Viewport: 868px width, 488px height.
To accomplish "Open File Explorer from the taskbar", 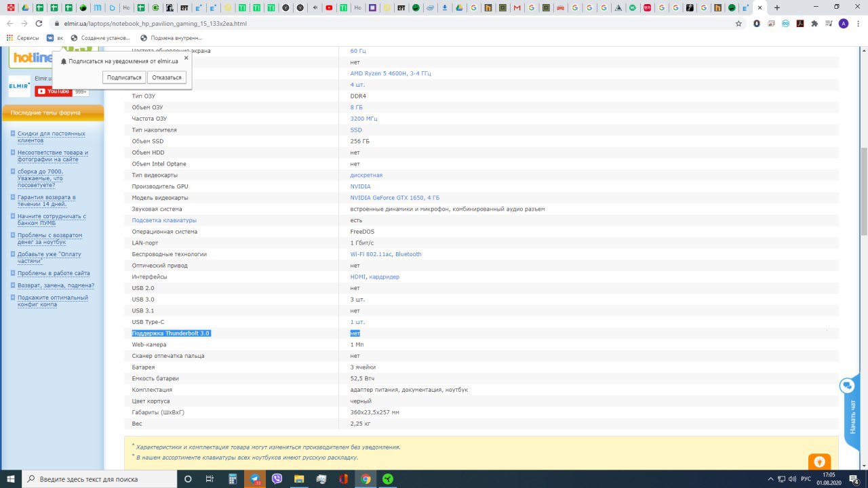I will 299,479.
